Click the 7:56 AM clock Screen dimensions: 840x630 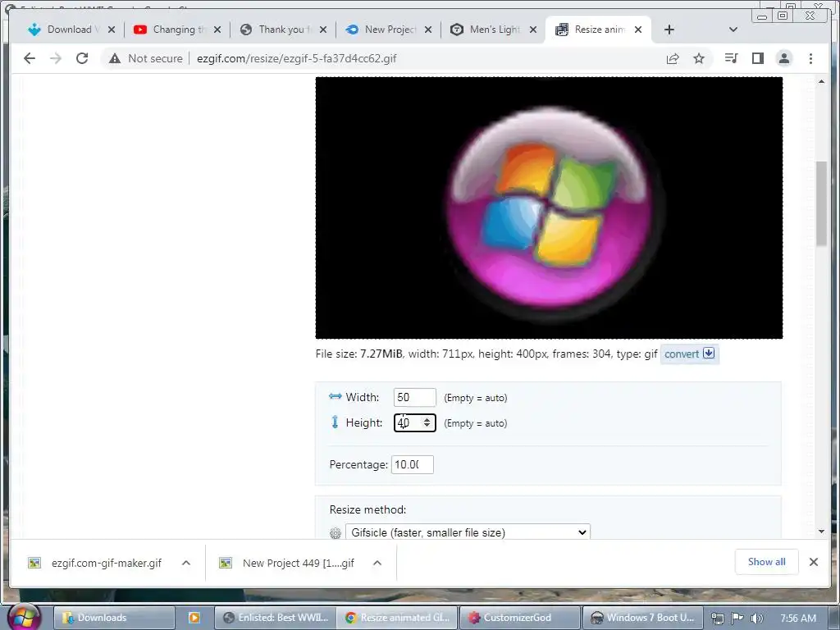pyautogui.click(x=798, y=619)
